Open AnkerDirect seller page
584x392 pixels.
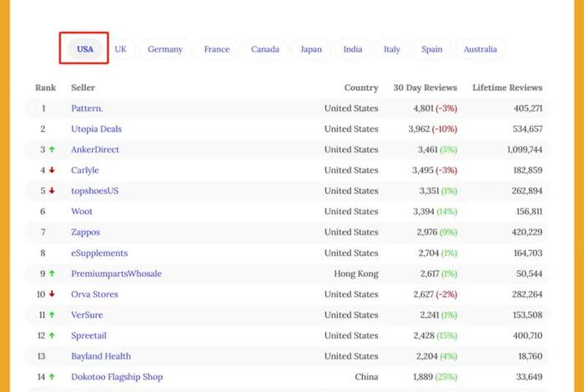95,150
